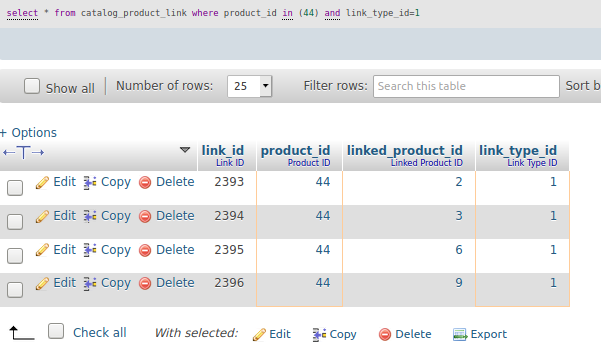This screenshot has width=601, height=363.
Task: Click the With selected Export link text
Action: point(489,334)
